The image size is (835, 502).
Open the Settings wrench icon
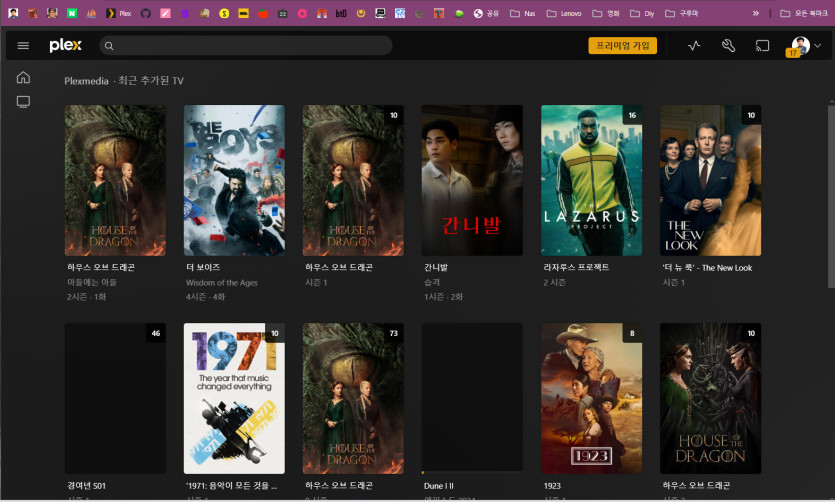(728, 46)
